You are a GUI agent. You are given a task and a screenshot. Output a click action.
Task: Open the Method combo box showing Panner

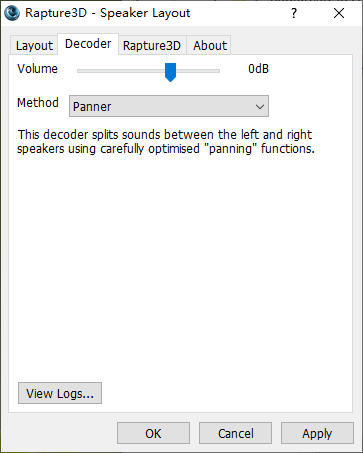click(169, 106)
